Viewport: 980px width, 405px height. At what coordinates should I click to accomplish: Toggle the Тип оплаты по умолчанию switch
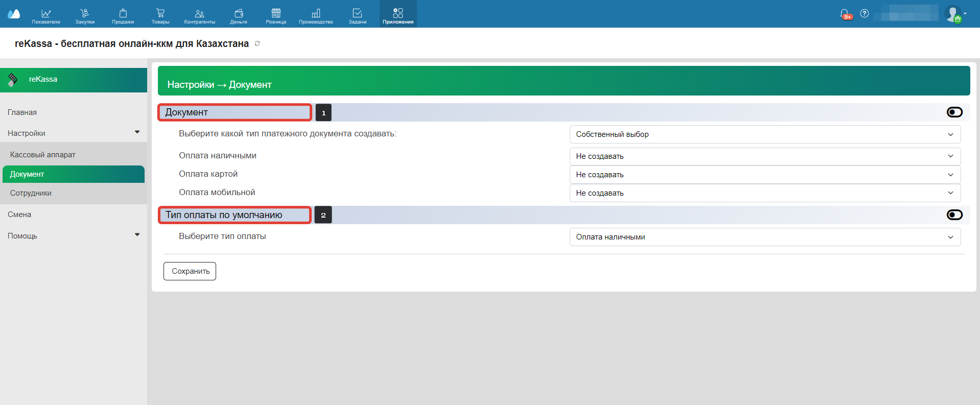coord(954,215)
